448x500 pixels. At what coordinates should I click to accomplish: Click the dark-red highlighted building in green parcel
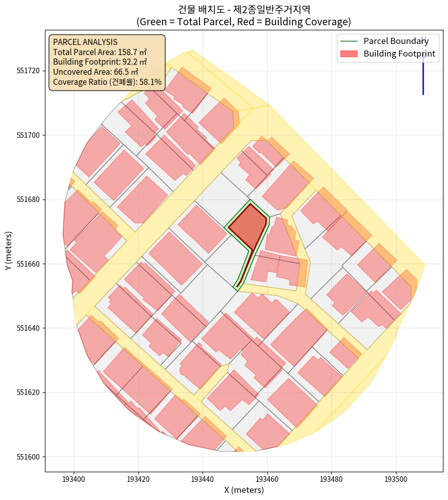(x=247, y=226)
